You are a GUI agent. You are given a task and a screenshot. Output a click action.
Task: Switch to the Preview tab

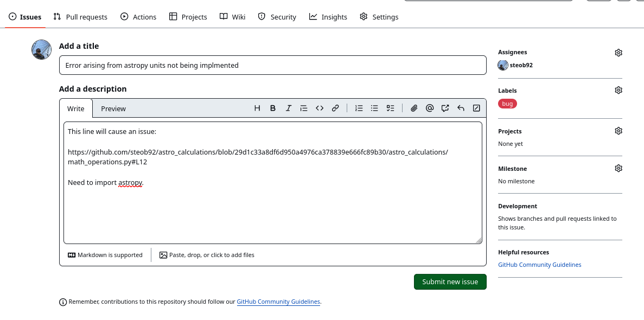coord(113,108)
